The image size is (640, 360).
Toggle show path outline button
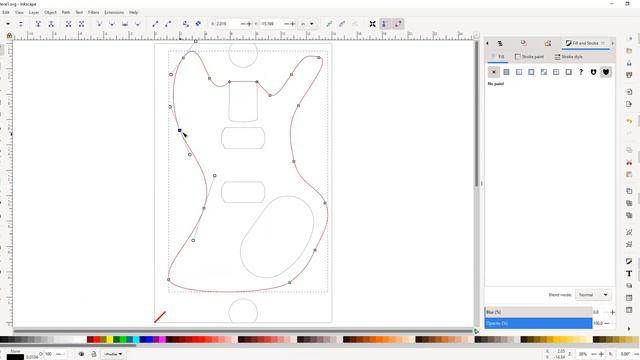(x=398, y=24)
